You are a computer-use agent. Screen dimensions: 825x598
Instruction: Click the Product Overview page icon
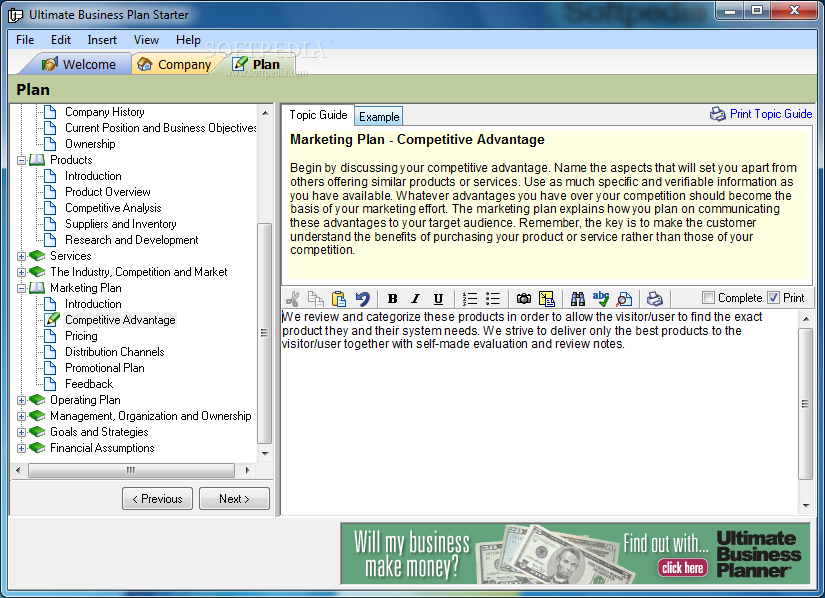click(50, 192)
